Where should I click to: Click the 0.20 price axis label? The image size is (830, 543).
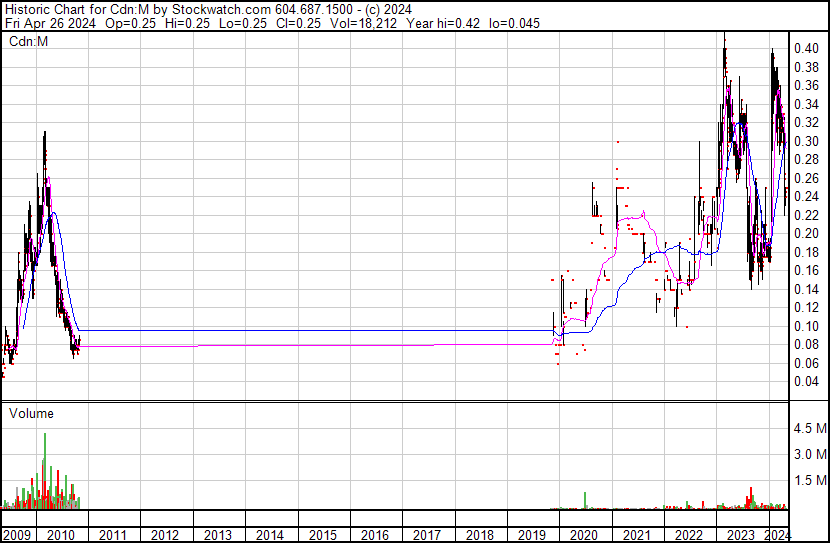tap(806, 233)
